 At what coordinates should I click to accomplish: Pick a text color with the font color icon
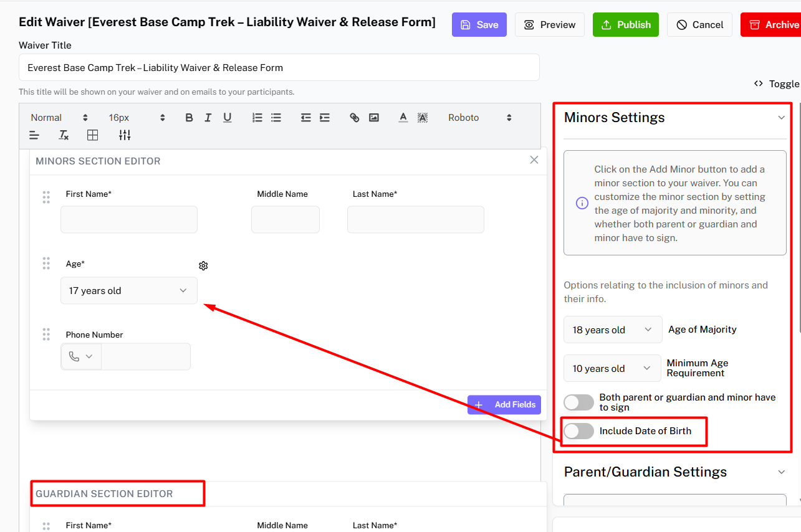(x=403, y=118)
